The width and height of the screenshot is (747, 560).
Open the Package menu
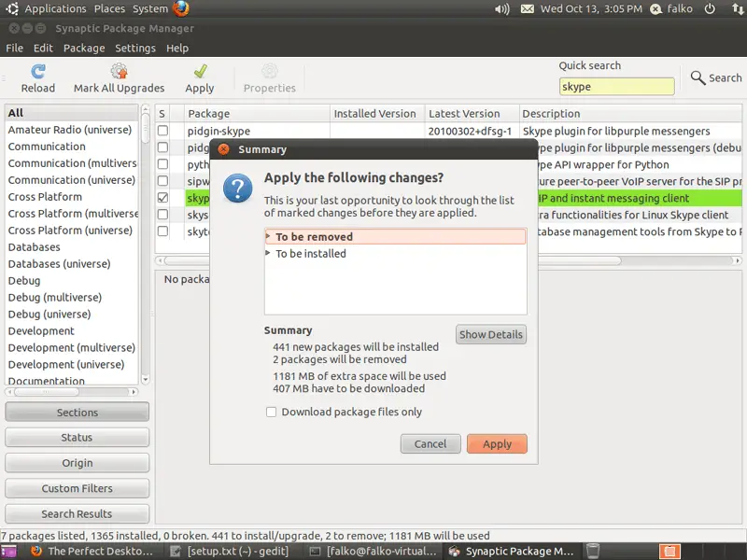pyautogui.click(x=84, y=49)
